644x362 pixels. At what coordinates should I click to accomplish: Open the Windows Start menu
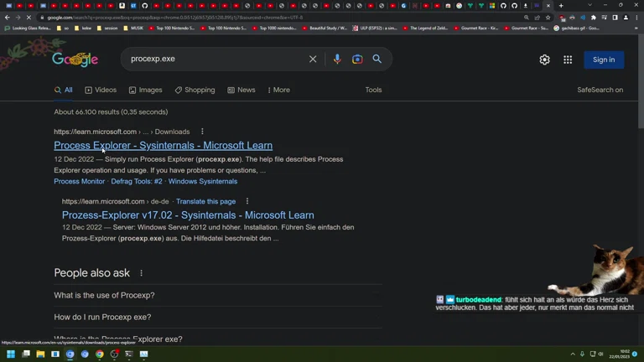coord(11,354)
